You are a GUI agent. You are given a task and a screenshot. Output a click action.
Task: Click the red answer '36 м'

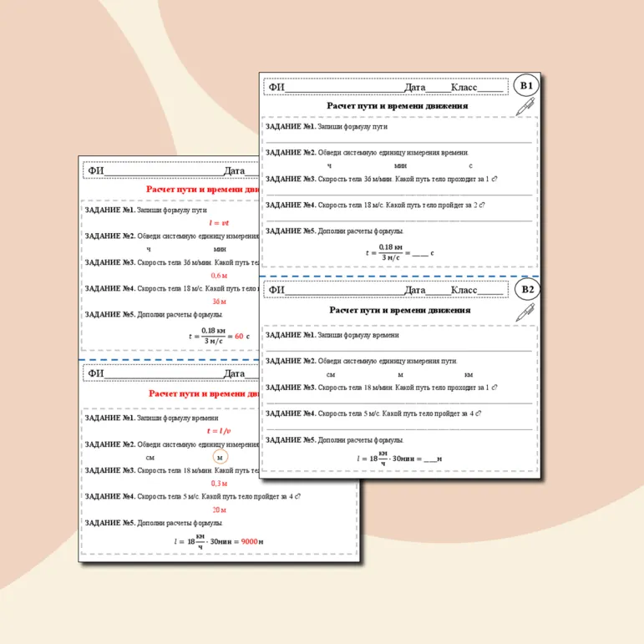(x=219, y=302)
